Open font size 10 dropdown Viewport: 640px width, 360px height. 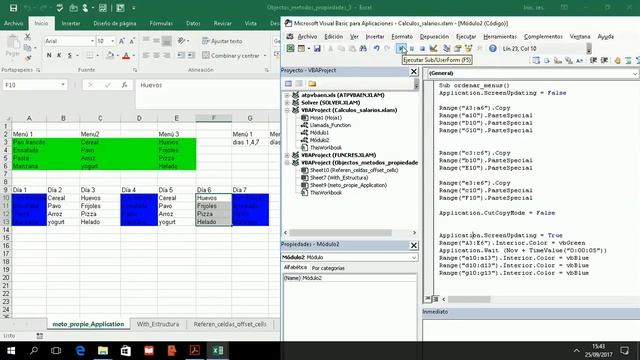(113, 41)
